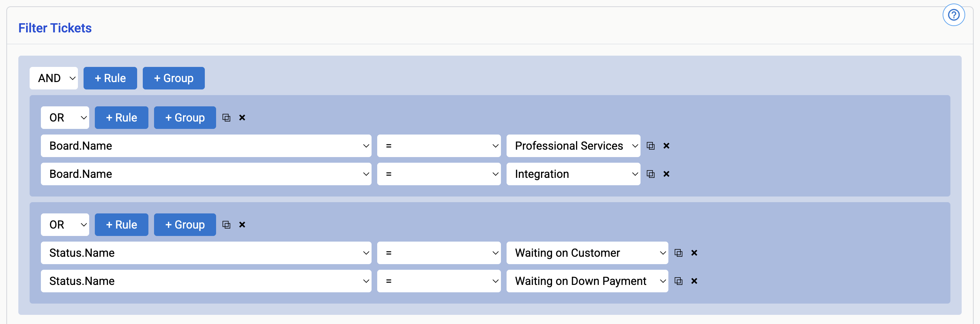Add a rule to the Status.Name group
The width and height of the screenshot is (980, 324).
coord(121,225)
